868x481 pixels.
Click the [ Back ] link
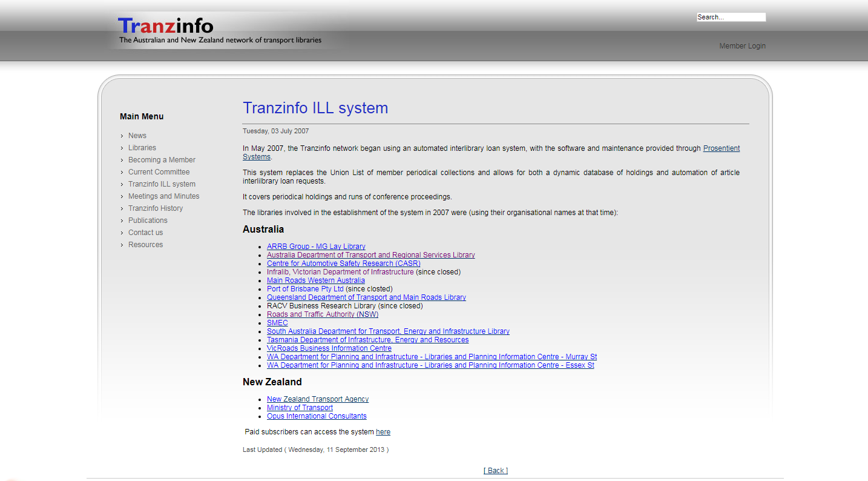pyautogui.click(x=496, y=471)
